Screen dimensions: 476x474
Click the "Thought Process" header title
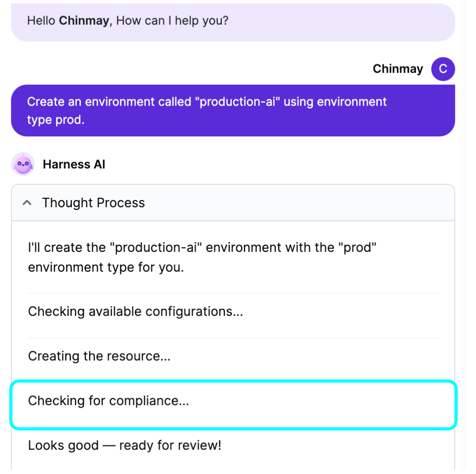(x=93, y=203)
